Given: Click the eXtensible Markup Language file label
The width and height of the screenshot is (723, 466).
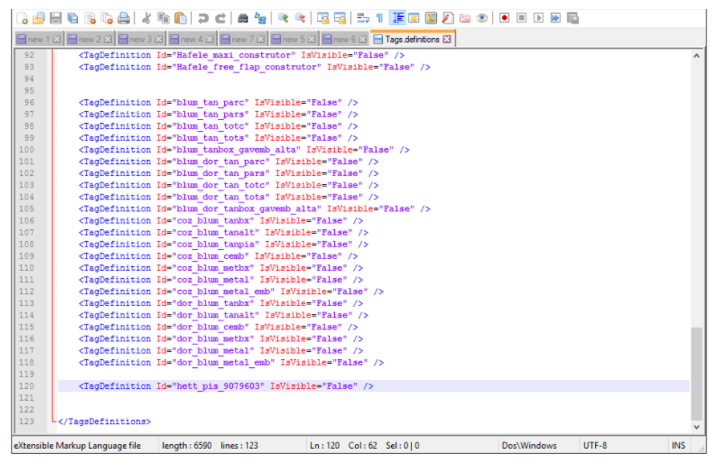Looking at the screenshot, I should pyautogui.click(x=77, y=446).
